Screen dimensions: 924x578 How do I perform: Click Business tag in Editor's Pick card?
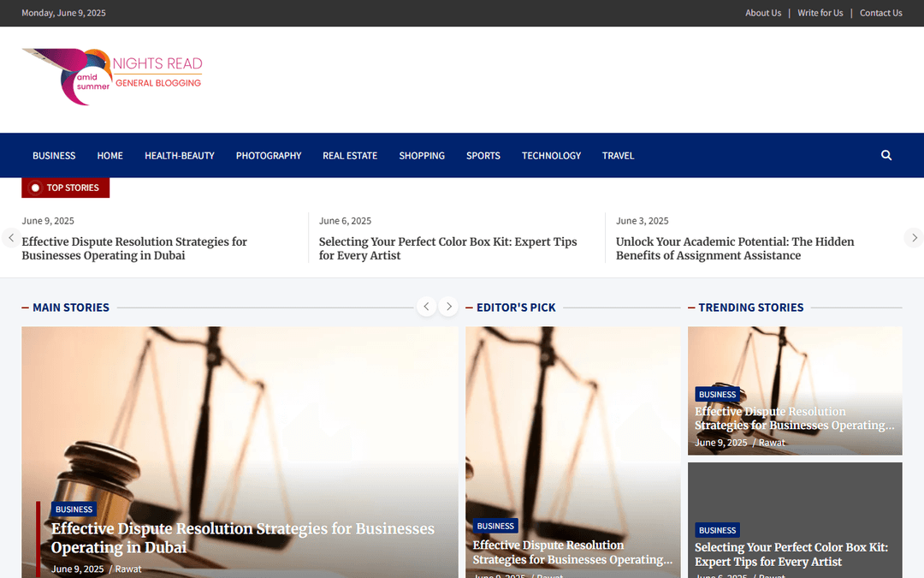click(495, 526)
